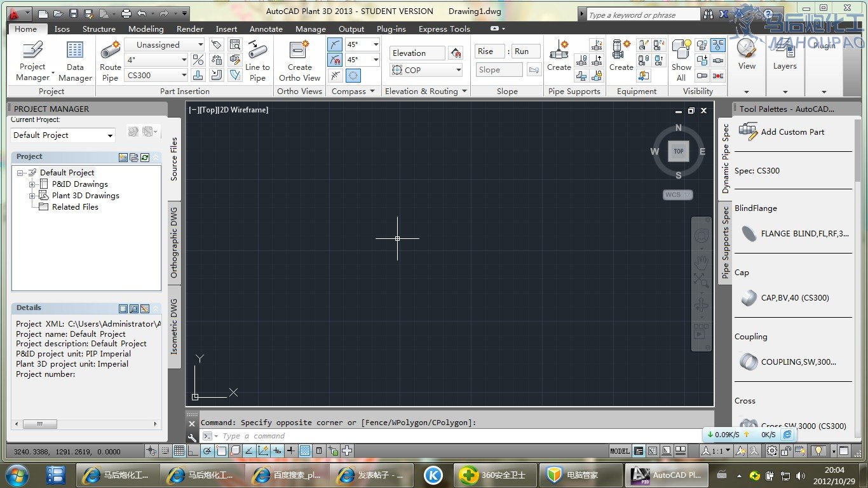
Task: Toggle the highlighted visibility button in the Visibility panel
Action: [717, 44]
